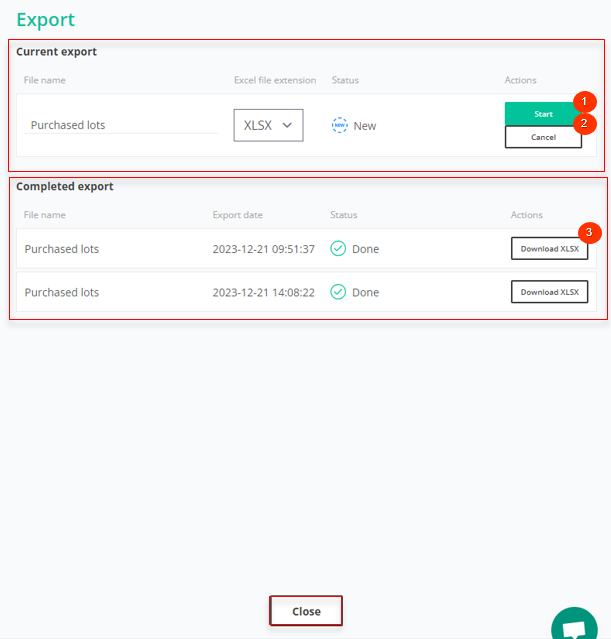Click Purchased lots name in 09:51:37 row

(x=62, y=249)
